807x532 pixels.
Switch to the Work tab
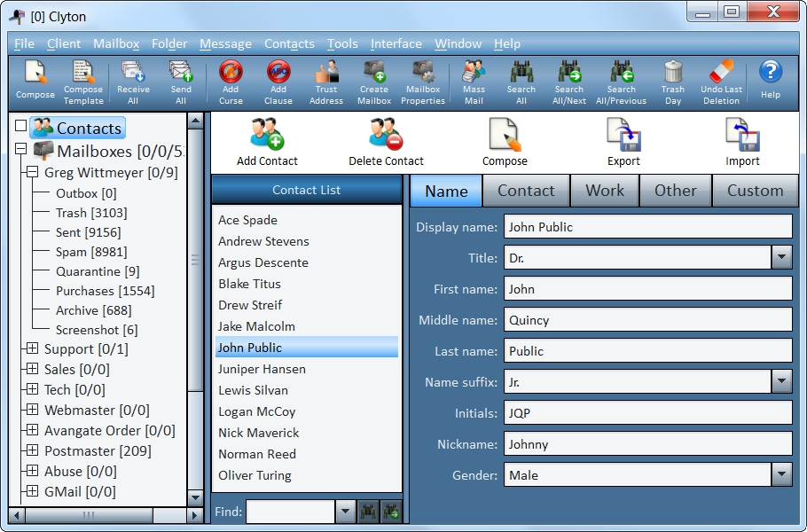[605, 191]
